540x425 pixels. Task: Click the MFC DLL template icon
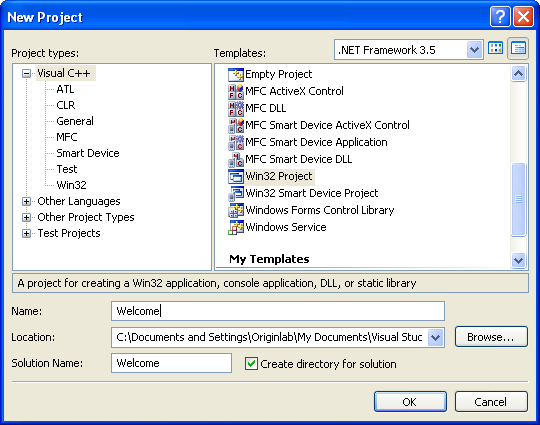pos(236,108)
